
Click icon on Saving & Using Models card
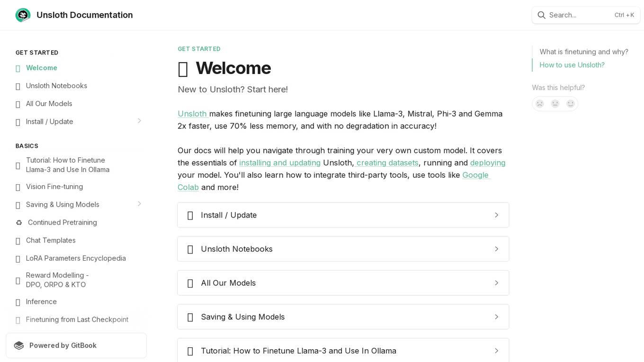tap(190, 317)
